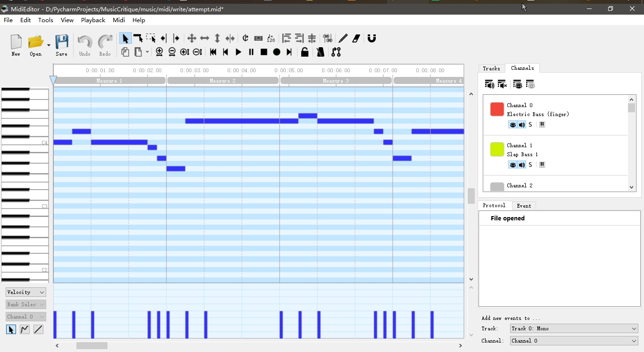The image size is (644, 352).
Task: Select all events right of cursor tool
Action: point(176,38)
